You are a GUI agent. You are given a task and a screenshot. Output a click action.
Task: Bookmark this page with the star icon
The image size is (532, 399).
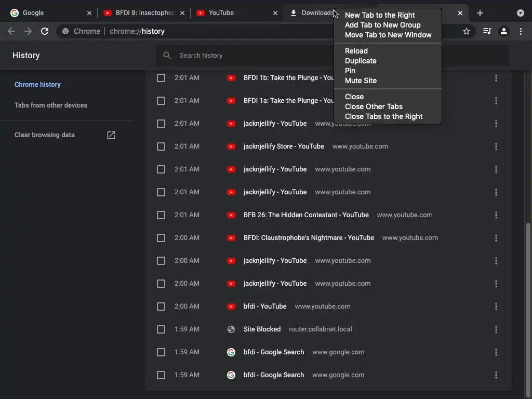pos(467,31)
